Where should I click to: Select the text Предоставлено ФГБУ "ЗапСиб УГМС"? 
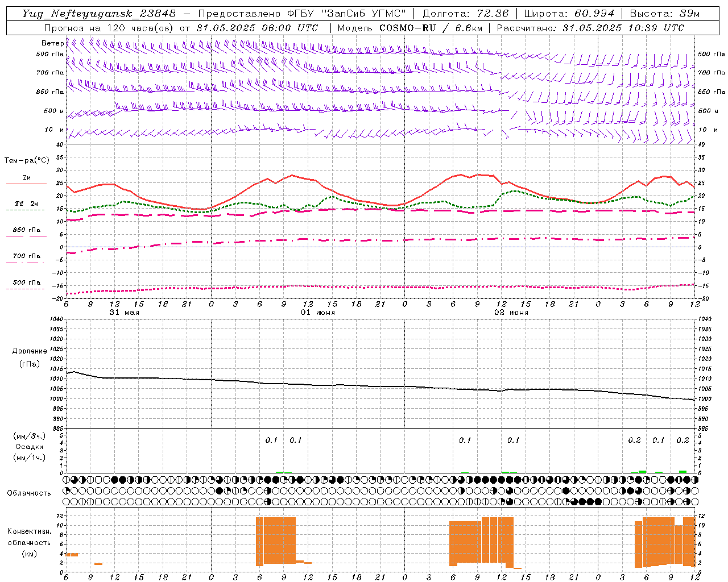[302, 14]
